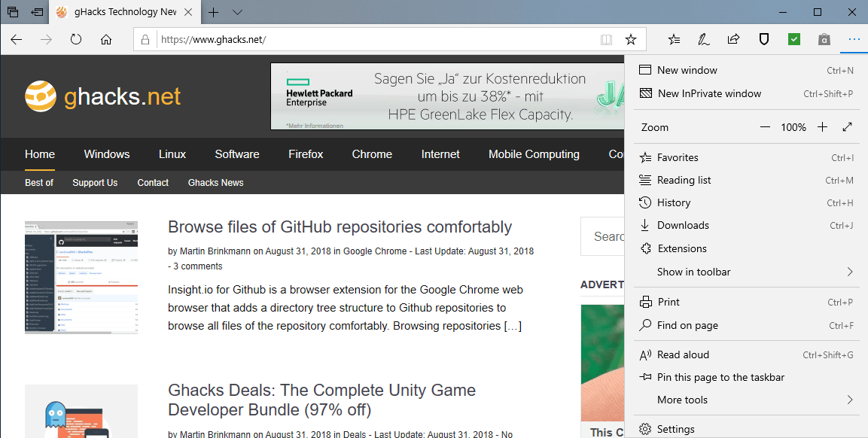Open the Favorites hub toolbar icon

pos(674,39)
